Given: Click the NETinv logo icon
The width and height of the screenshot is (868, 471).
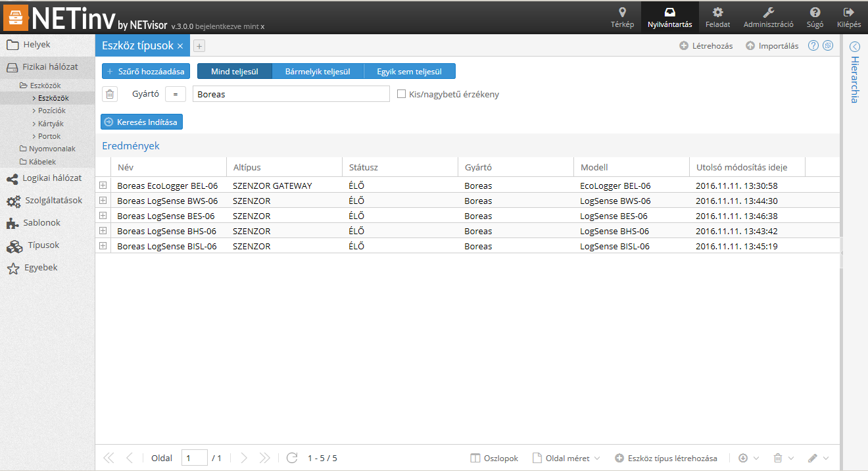Looking at the screenshot, I should tap(16, 17).
